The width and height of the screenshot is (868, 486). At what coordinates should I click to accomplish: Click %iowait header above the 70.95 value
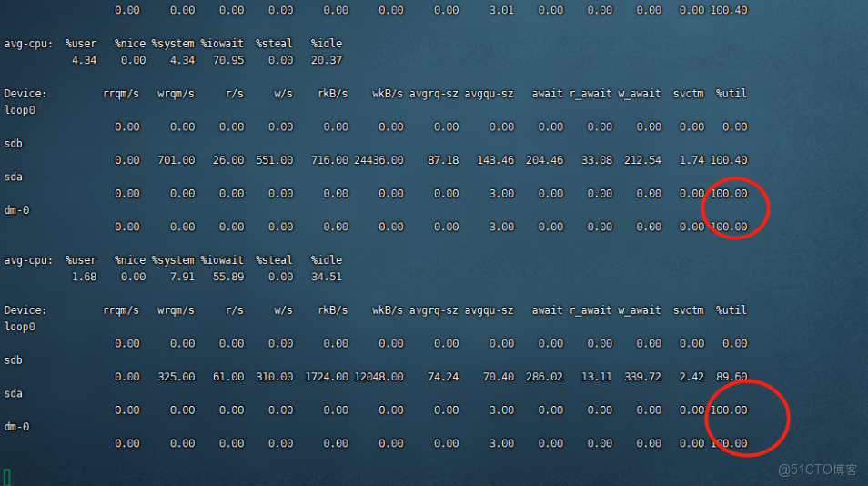click(x=222, y=43)
